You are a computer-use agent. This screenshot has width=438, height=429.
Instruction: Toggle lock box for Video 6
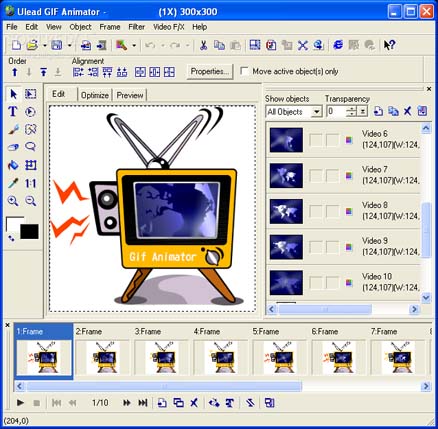(332, 140)
